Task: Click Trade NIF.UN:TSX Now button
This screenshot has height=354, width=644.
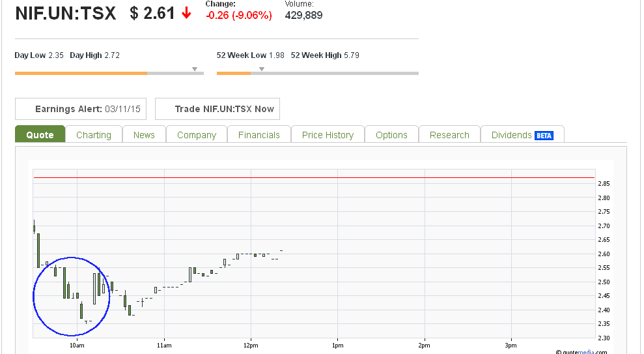Action: tap(217, 109)
